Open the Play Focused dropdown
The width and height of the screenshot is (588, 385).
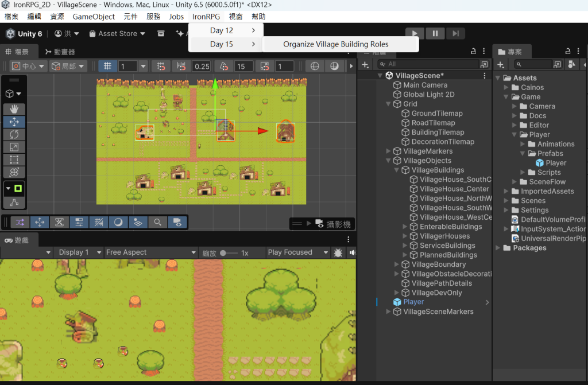(298, 252)
